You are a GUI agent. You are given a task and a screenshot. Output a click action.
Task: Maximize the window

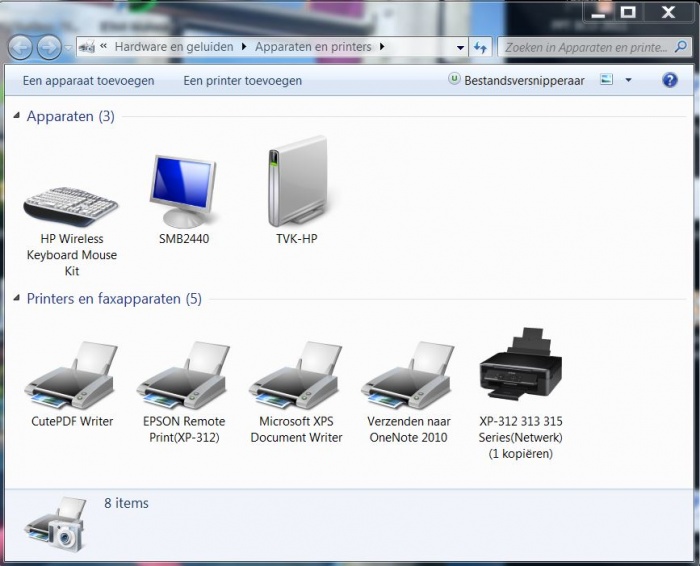[629, 12]
